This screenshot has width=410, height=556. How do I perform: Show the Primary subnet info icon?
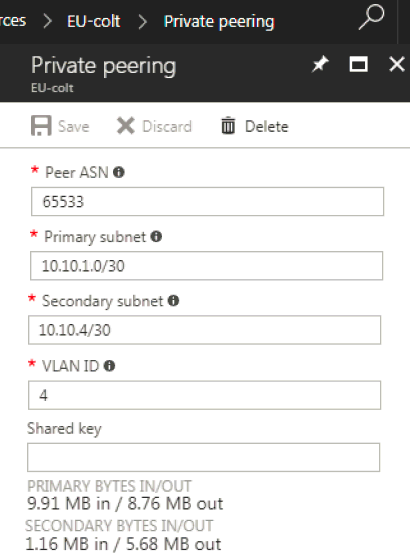coord(156,237)
